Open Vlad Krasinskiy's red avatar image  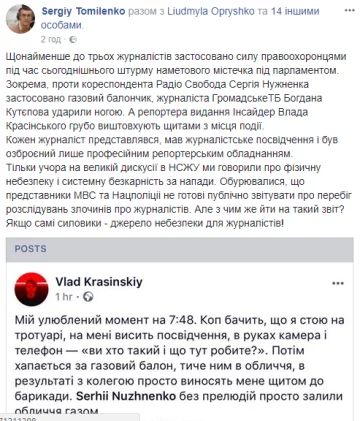[x=31, y=289]
